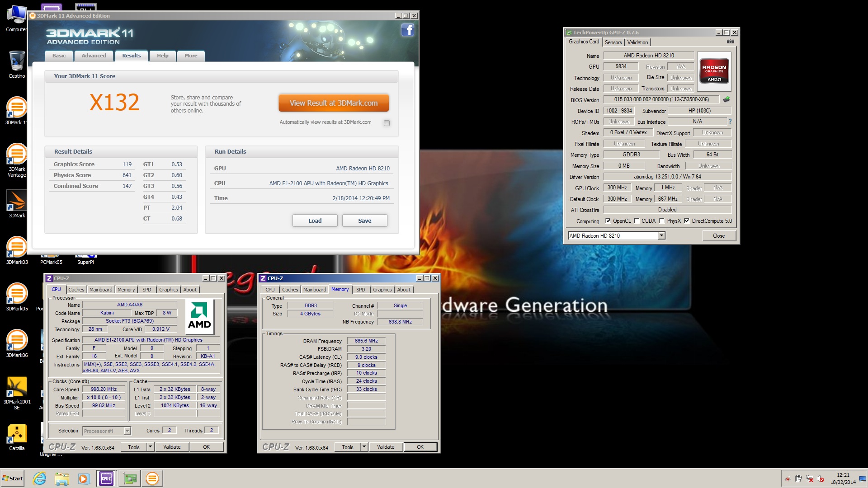Click the AMD logo in CPU-Z
Screen dimensions: 868x488
coord(199,315)
